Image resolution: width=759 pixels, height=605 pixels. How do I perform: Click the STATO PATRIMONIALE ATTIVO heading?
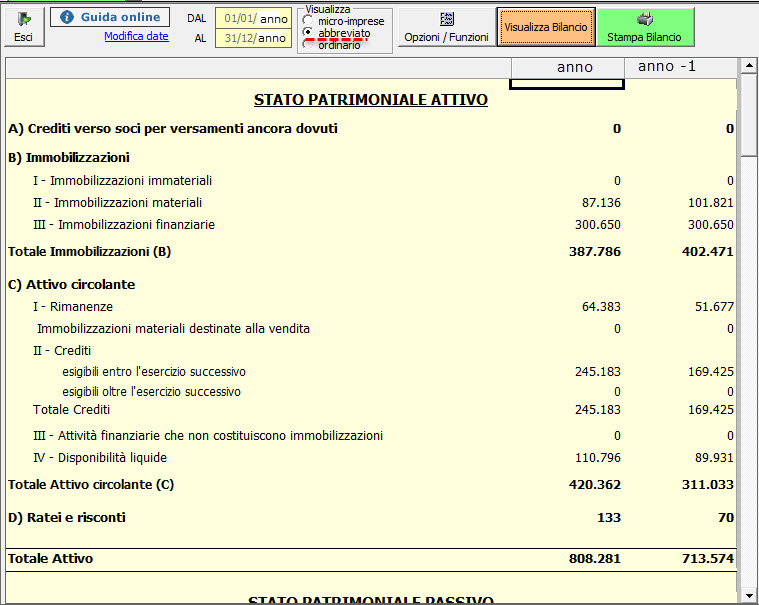pos(371,100)
